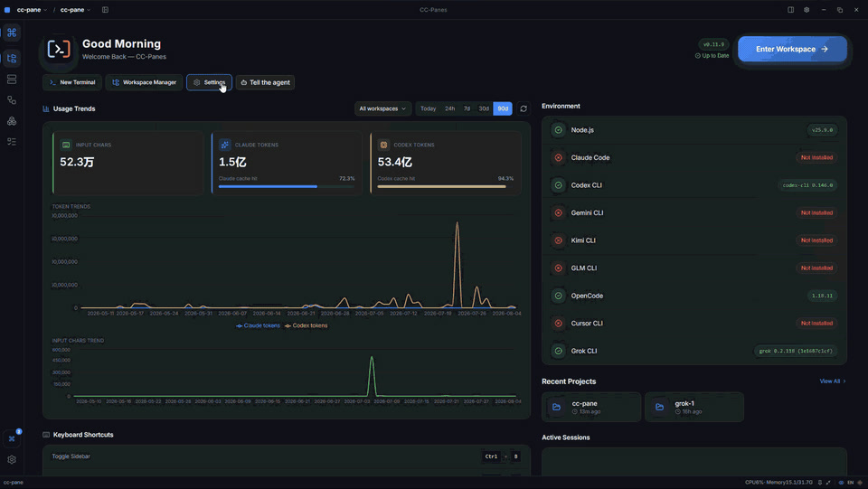Click the OpenCode 1.18.11 version badge
Image resolution: width=868 pixels, height=489 pixels.
pyautogui.click(x=822, y=296)
